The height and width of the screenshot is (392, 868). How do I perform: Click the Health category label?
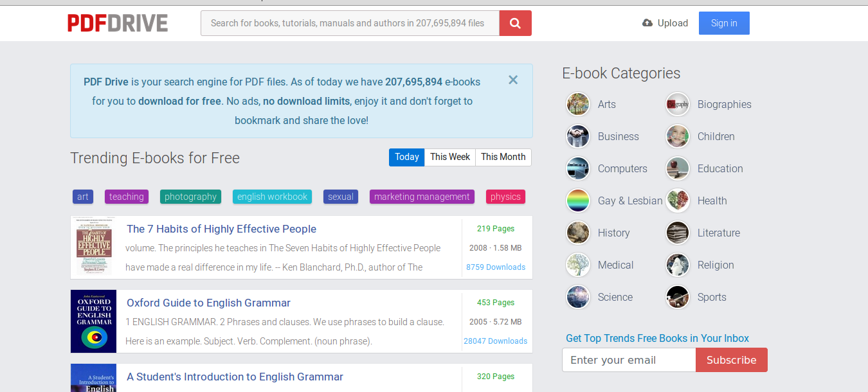click(x=712, y=200)
